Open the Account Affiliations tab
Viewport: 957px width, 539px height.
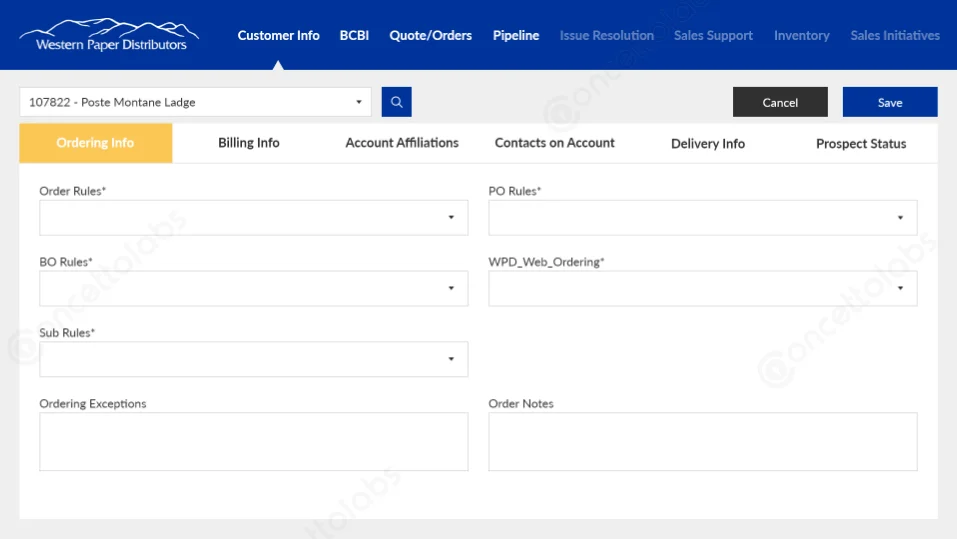pos(402,143)
